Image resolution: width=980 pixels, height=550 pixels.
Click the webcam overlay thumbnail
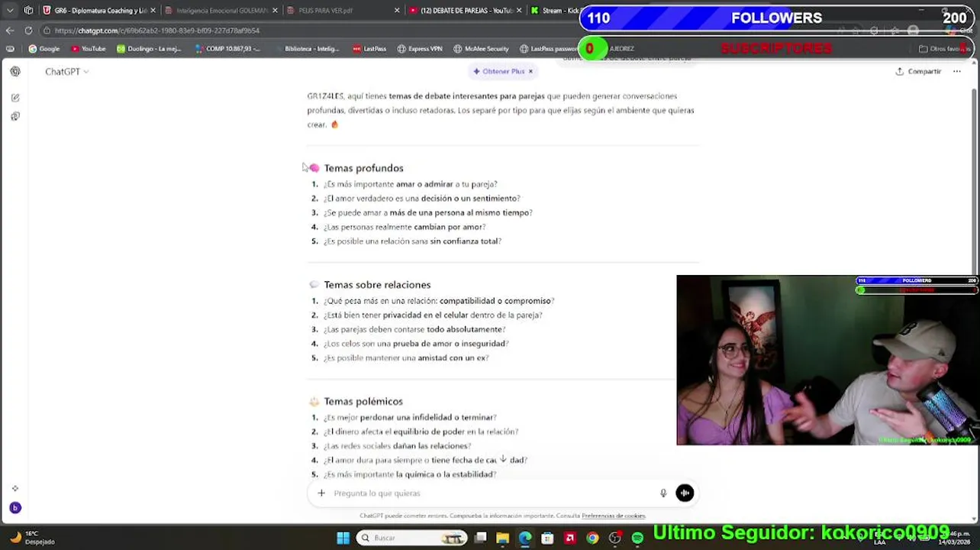(x=828, y=360)
